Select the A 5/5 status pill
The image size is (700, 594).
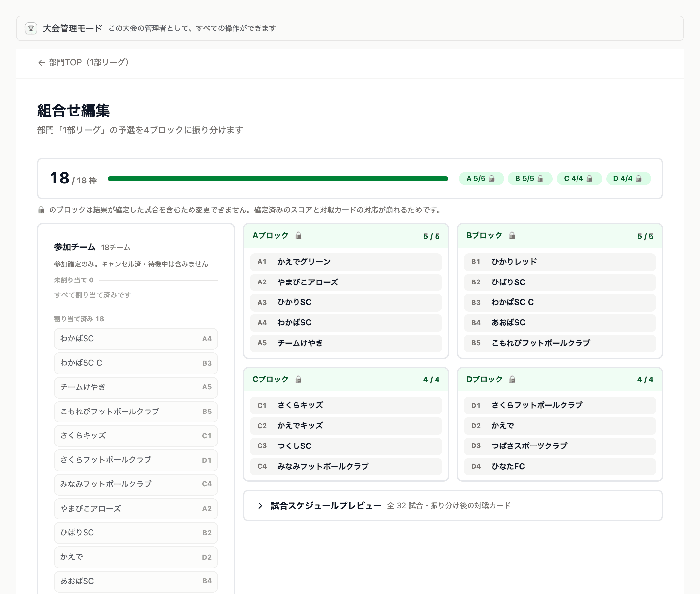point(481,179)
